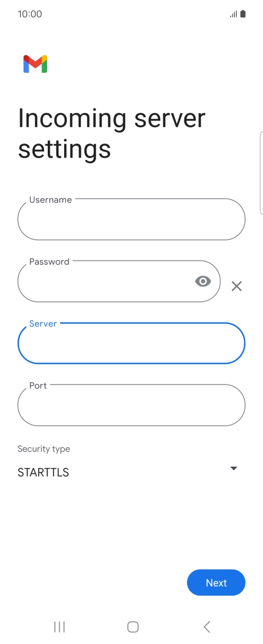
Task: Toggle password visibility with the eye icon
Action: tap(203, 281)
